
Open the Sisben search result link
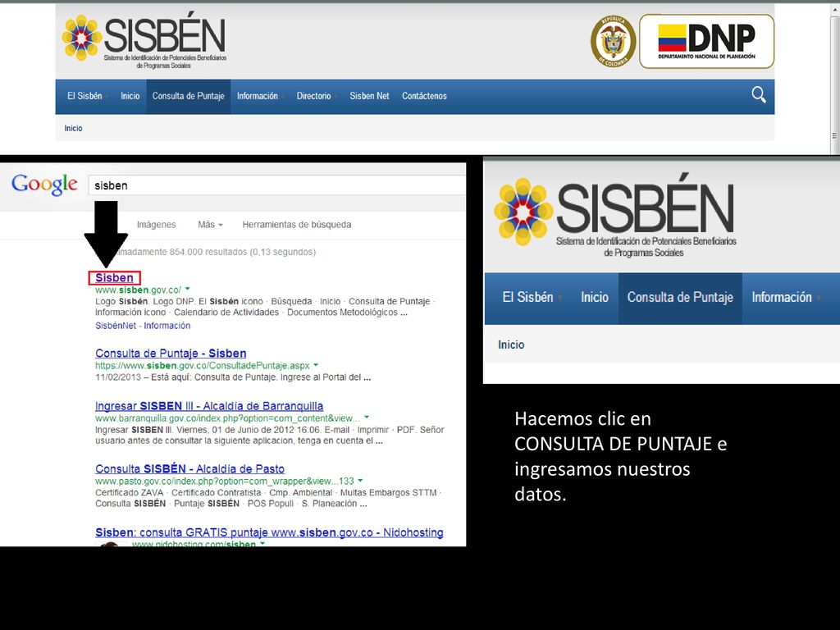pos(114,277)
